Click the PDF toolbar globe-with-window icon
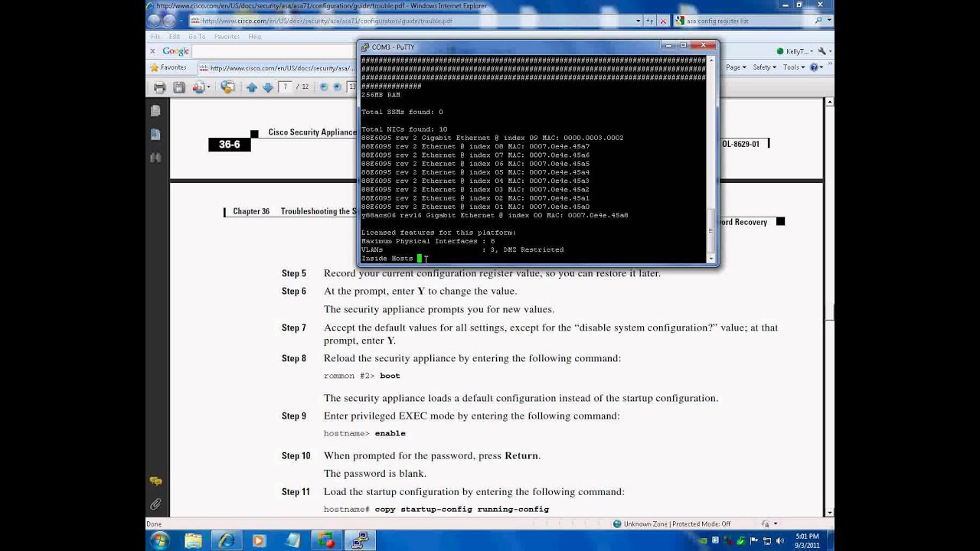 pos(227,87)
